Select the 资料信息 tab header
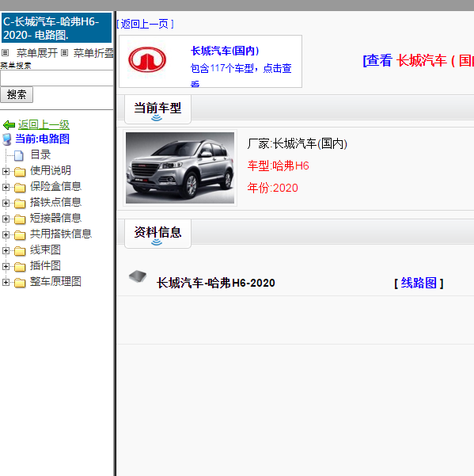474x476 pixels. (x=157, y=233)
